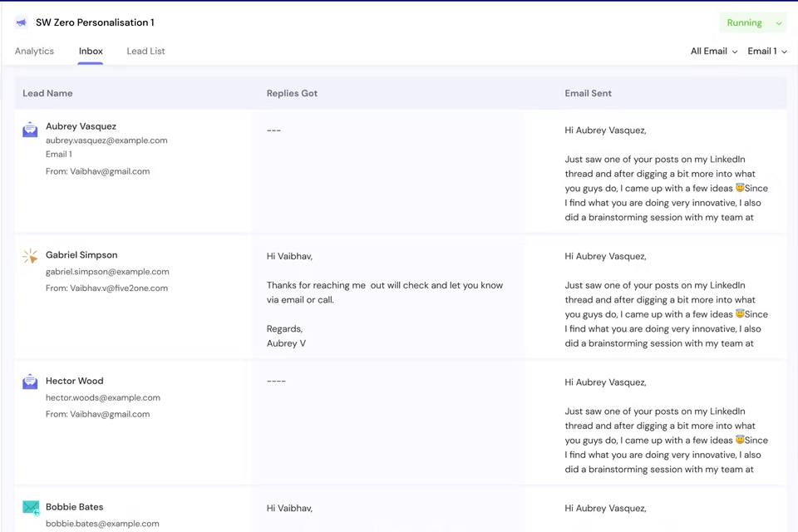Select lead name Hector Wood
This screenshot has width=798, height=532.
74,381
